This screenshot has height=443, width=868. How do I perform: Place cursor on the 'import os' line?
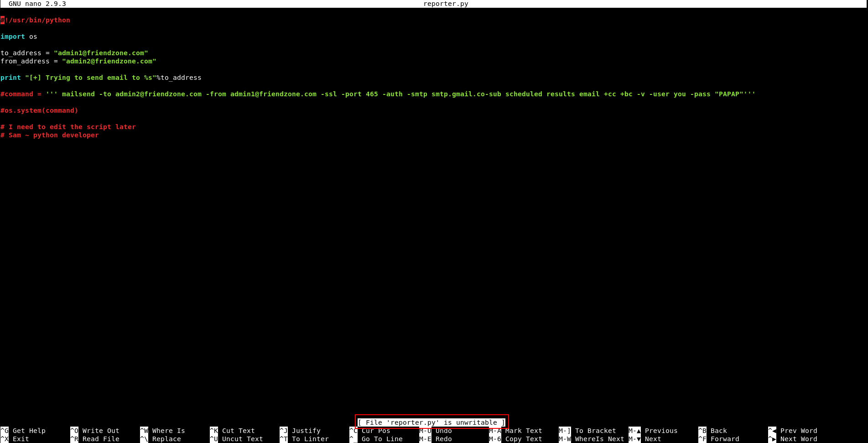coord(19,36)
